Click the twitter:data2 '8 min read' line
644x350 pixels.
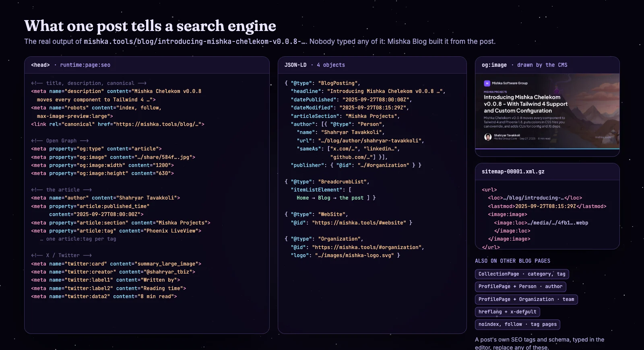pyautogui.click(x=104, y=296)
